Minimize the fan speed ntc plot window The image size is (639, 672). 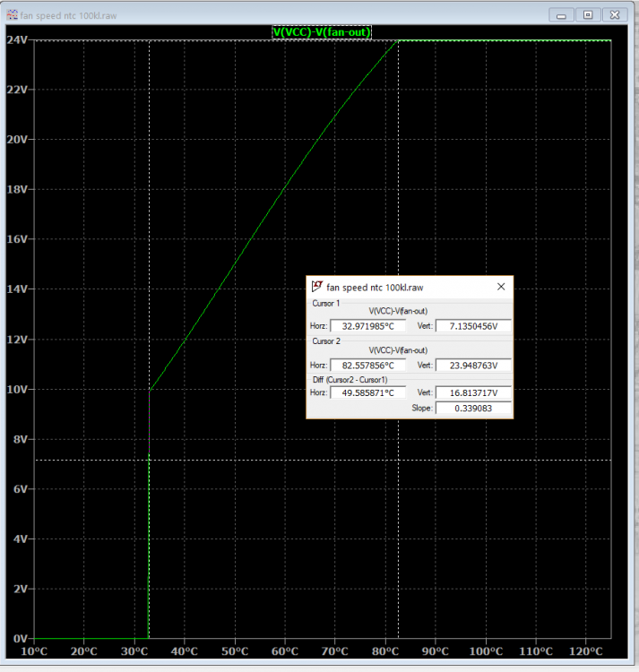[561, 15]
